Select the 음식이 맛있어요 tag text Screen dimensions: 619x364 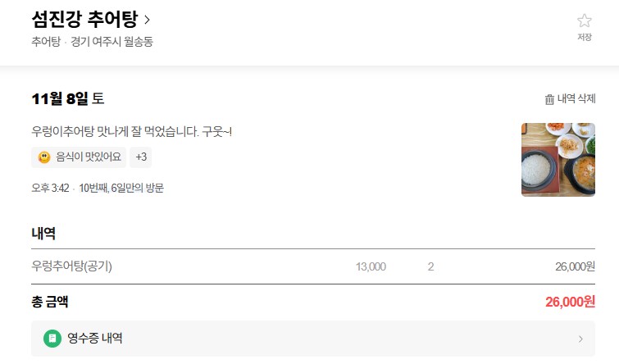point(89,157)
